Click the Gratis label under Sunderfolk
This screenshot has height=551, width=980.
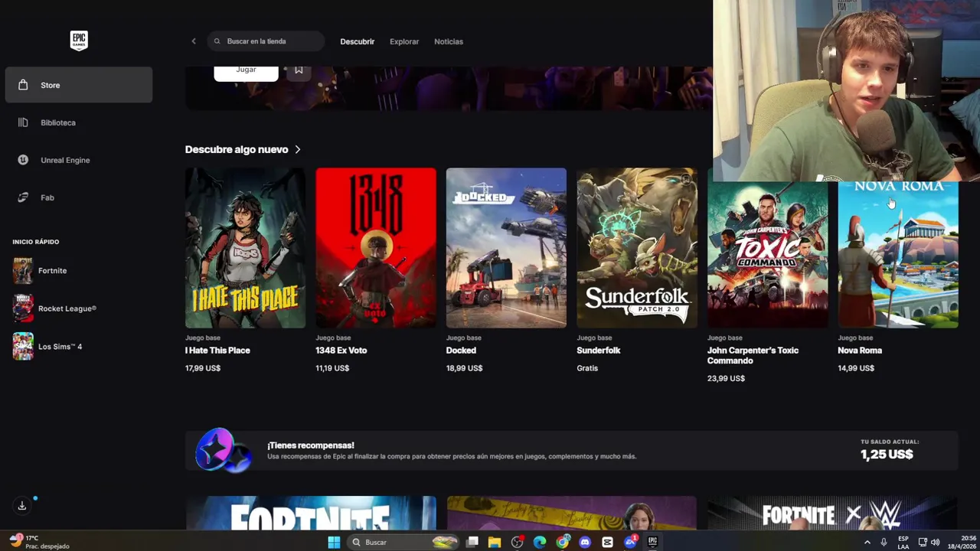pyautogui.click(x=587, y=368)
